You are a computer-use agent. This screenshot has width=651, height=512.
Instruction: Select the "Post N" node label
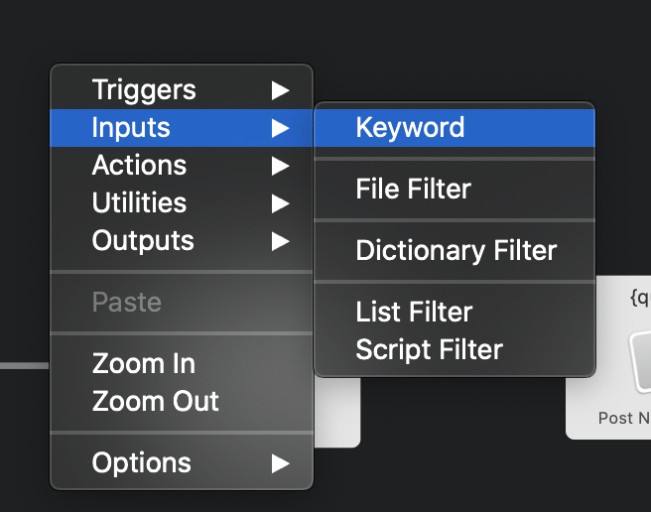click(623, 418)
